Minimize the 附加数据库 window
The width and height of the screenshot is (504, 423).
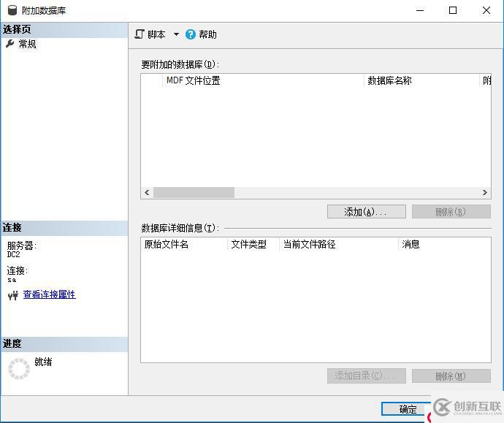pyautogui.click(x=420, y=10)
